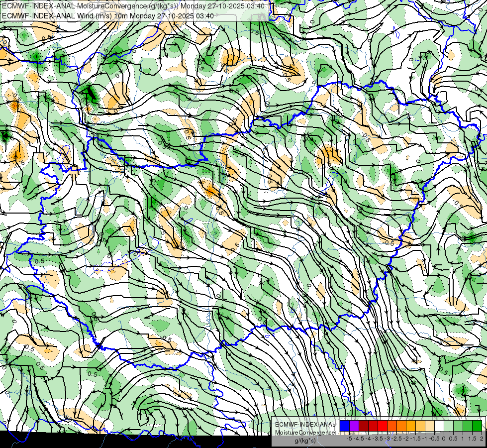The image size is (487, 448).
Task: Click the -3.5 tick label in legend
Action: [x=378, y=439]
